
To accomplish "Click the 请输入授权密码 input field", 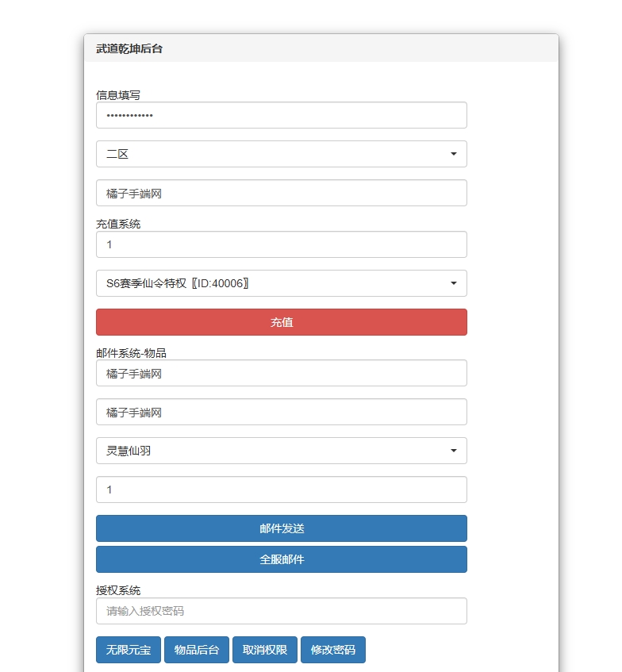I will tap(281, 611).
